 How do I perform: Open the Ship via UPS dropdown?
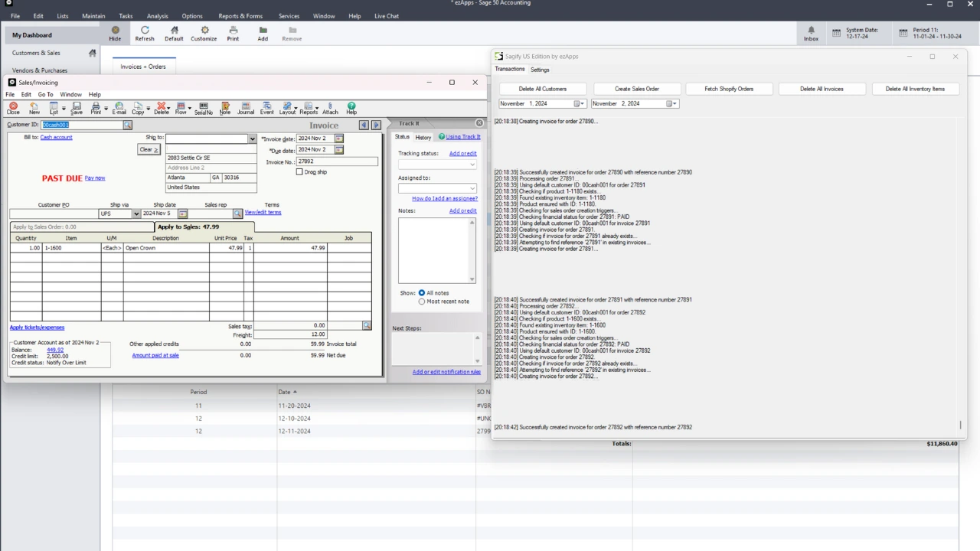[x=136, y=214]
